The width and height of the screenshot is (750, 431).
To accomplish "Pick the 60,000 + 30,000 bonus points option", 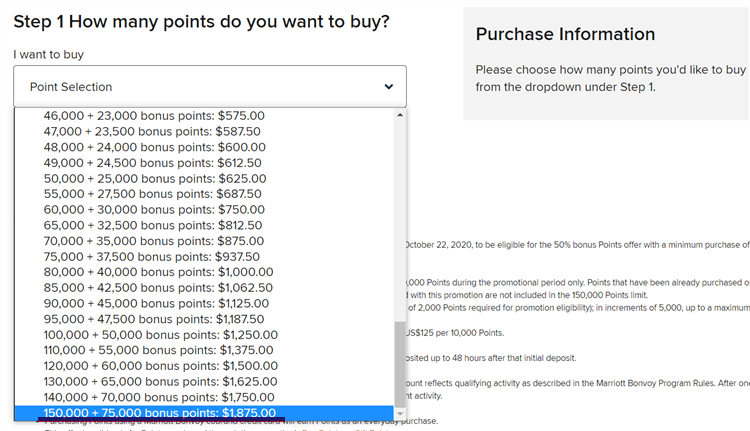I will pyautogui.click(x=153, y=210).
